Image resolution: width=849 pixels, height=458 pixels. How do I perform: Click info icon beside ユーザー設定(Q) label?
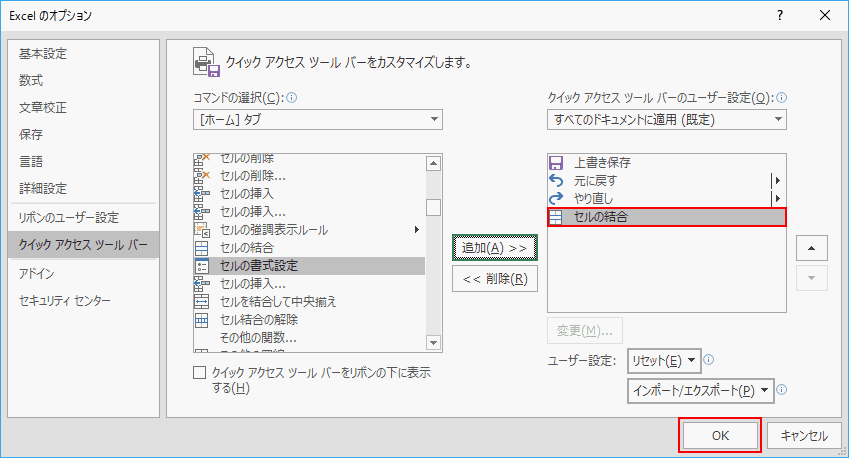(x=781, y=97)
